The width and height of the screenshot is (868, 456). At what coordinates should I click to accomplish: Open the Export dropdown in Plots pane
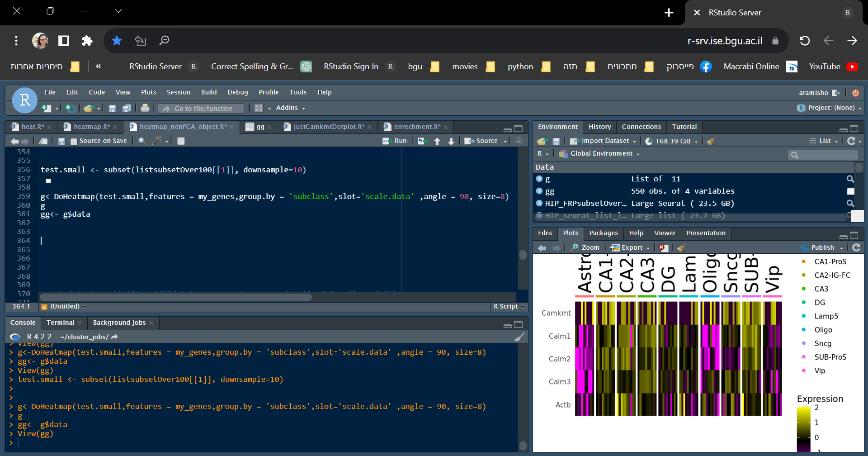(x=630, y=247)
